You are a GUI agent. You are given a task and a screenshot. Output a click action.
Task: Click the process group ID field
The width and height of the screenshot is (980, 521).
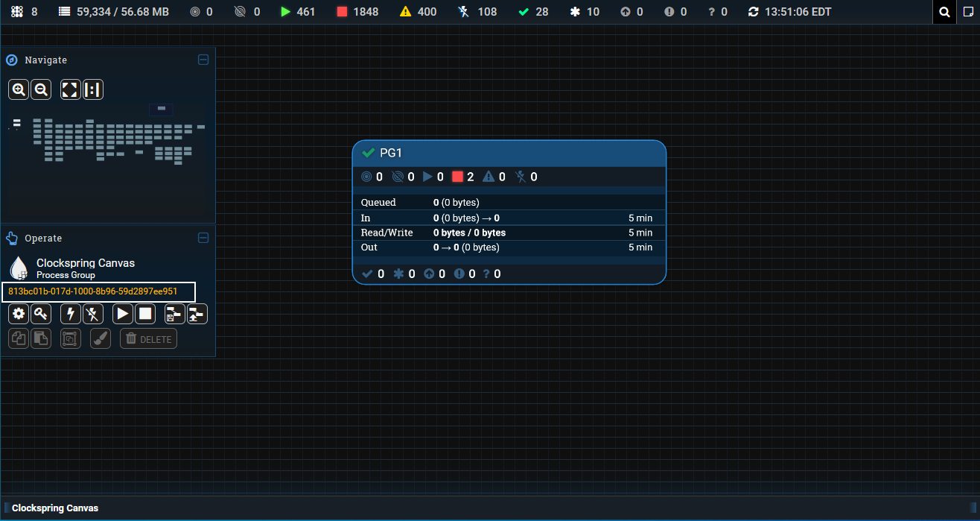click(98, 291)
